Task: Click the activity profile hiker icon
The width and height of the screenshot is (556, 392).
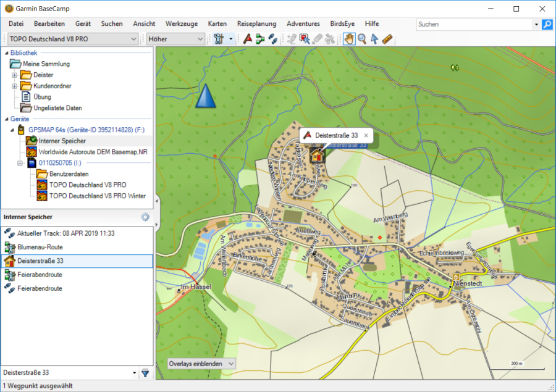Action: (x=217, y=39)
